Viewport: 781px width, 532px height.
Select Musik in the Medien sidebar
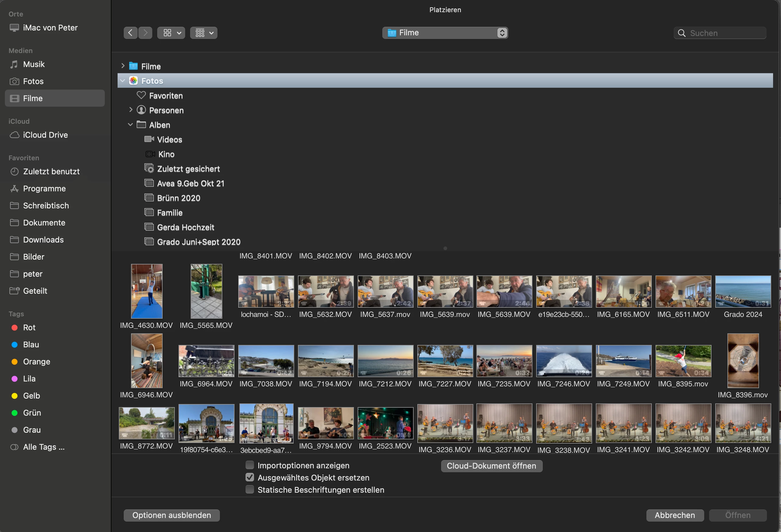click(x=34, y=64)
